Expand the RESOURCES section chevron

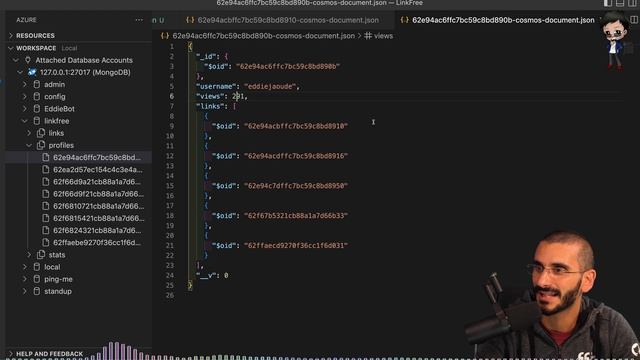11,36
